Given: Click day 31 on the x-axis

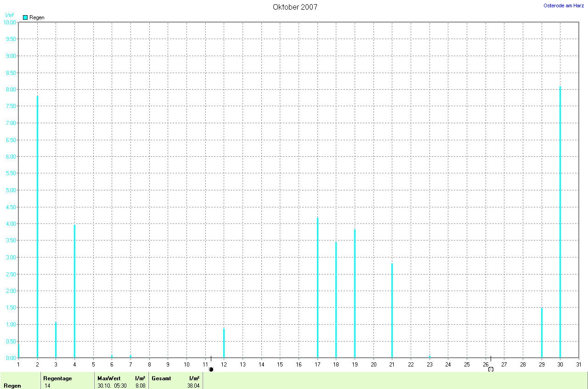Looking at the screenshot, I should pyautogui.click(x=578, y=365).
